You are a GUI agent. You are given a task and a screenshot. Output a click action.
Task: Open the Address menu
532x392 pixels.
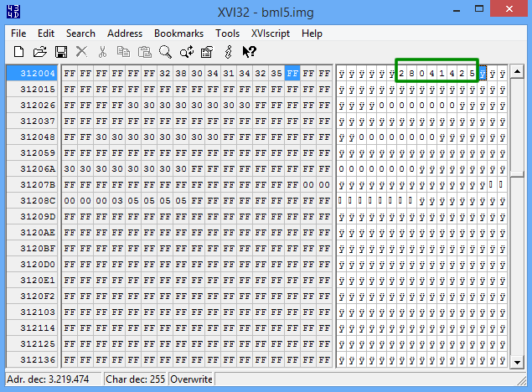pos(125,34)
